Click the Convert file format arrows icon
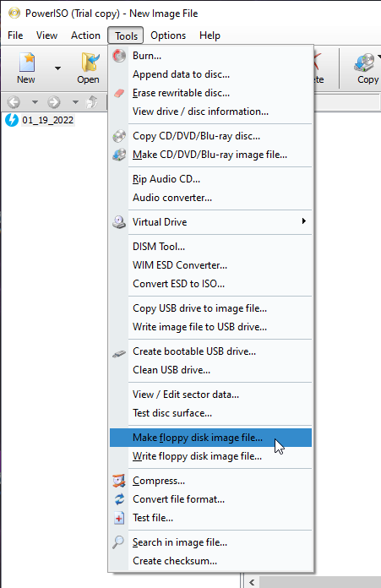This screenshot has height=588, width=381. tap(119, 499)
